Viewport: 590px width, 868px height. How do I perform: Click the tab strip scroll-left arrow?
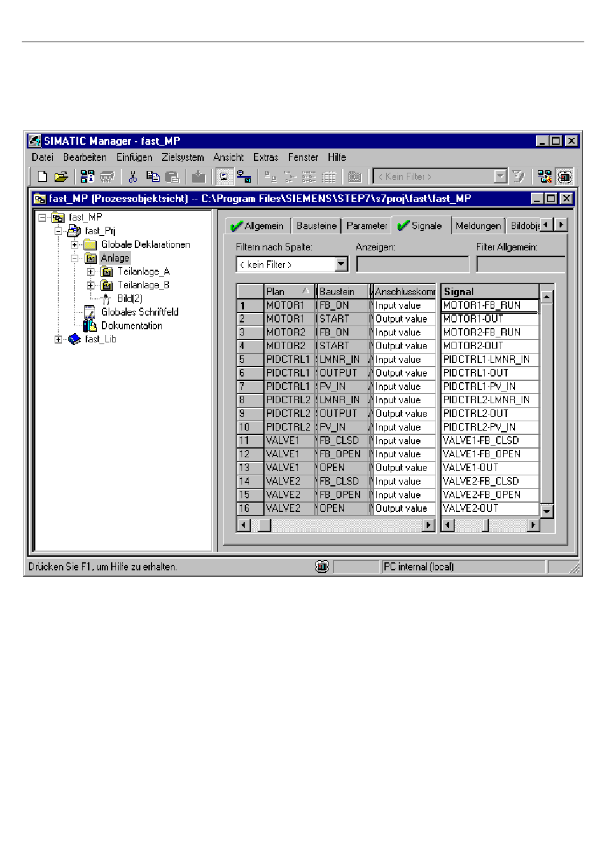(547, 224)
